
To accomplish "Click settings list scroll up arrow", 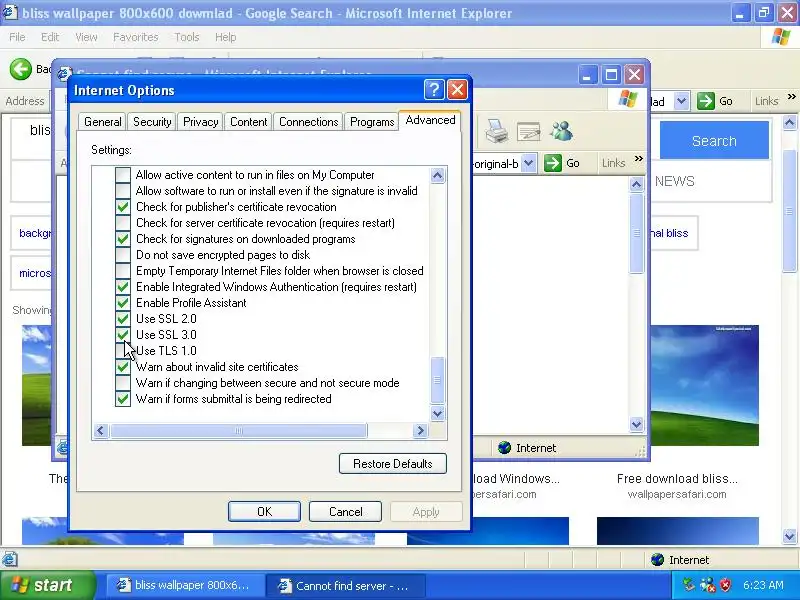I will click(437, 176).
